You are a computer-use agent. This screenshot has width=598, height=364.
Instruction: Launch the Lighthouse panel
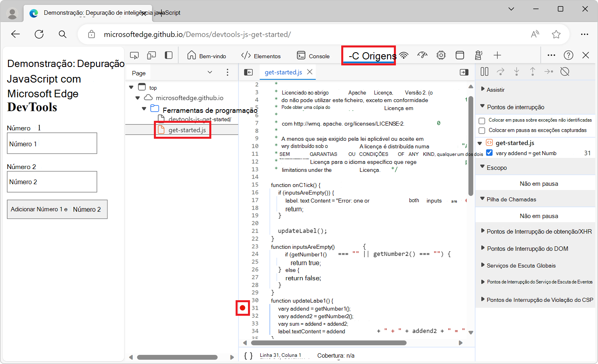[x=478, y=55]
